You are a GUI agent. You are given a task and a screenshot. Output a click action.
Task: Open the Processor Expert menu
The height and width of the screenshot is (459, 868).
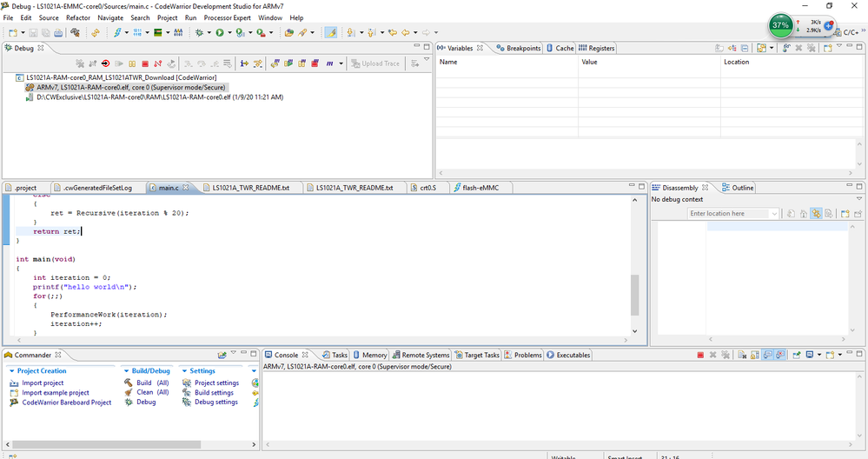click(x=227, y=17)
